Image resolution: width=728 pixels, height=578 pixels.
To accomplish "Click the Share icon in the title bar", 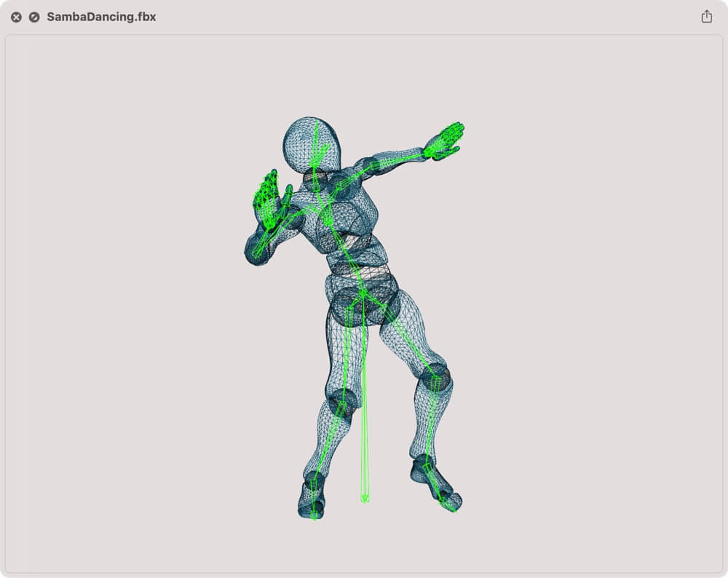I will 706,17.
